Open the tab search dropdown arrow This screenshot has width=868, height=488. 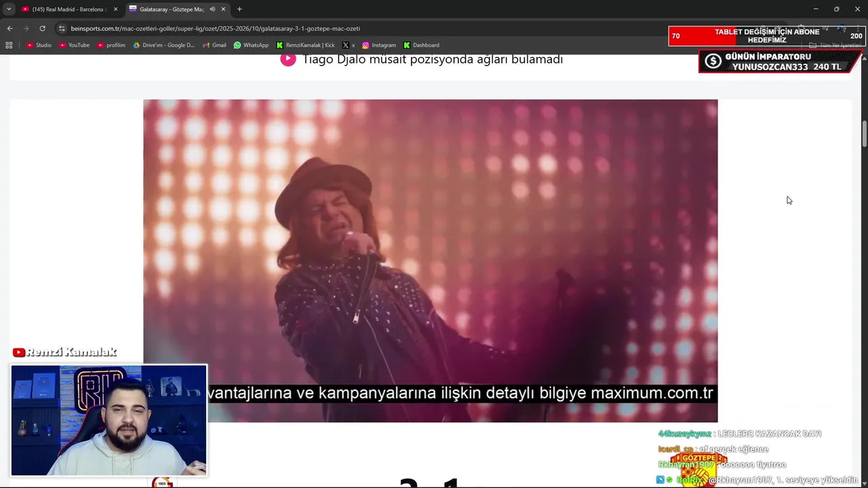(x=9, y=9)
